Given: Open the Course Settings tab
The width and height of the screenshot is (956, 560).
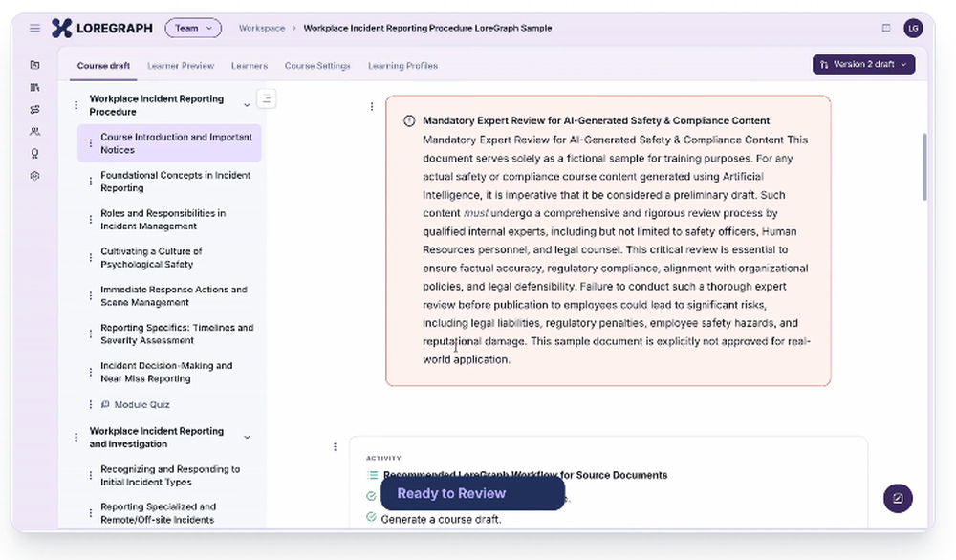Looking at the screenshot, I should [317, 66].
